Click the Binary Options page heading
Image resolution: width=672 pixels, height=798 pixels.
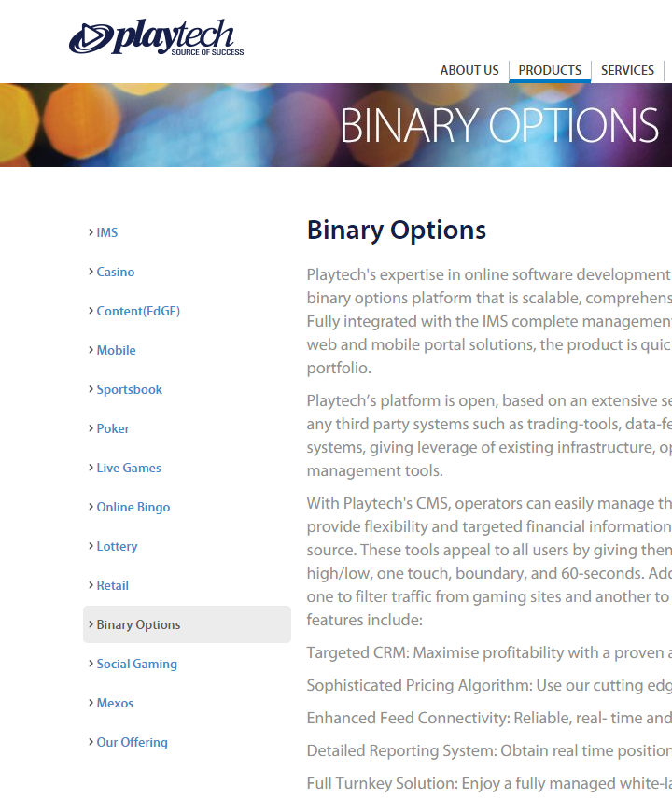[397, 231]
